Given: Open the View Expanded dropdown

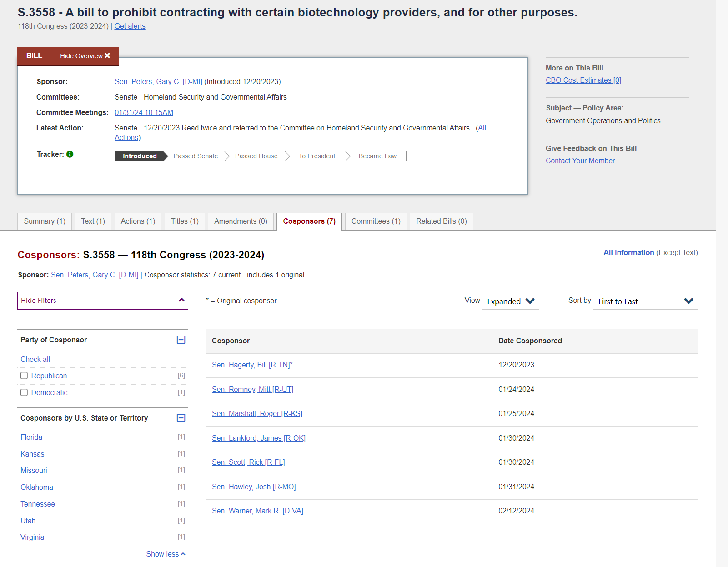Looking at the screenshot, I should pos(510,301).
